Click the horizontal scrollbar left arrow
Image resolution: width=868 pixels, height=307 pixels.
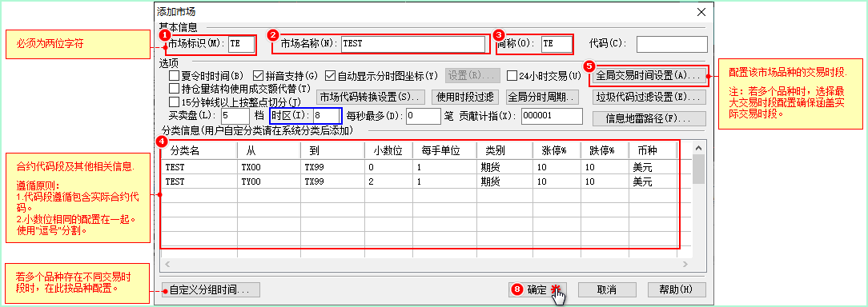pyautogui.click(x=167, y=265)
